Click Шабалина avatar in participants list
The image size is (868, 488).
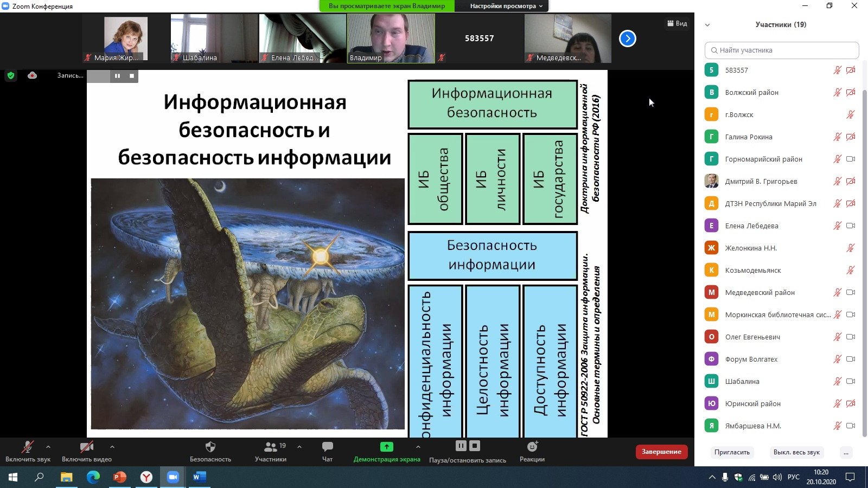711,381
